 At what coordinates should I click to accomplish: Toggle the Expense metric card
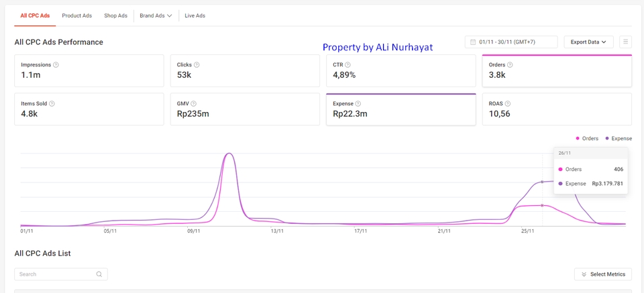click(400, 109)
